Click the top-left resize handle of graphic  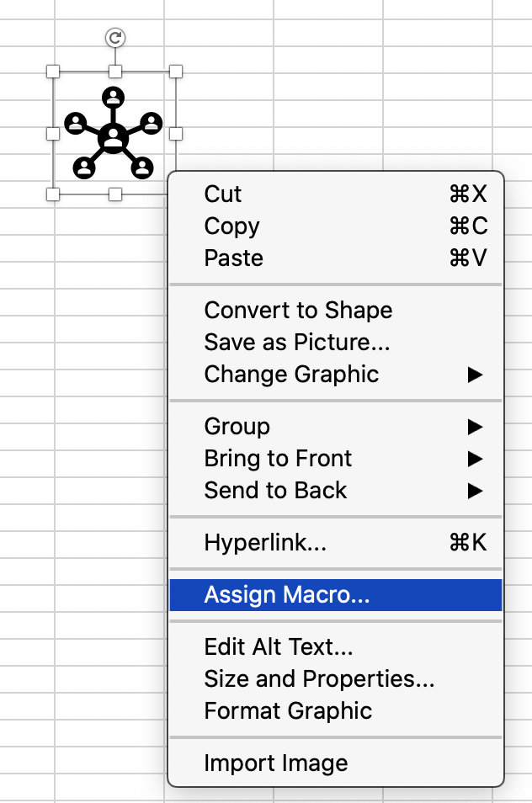tap(53, 72)
